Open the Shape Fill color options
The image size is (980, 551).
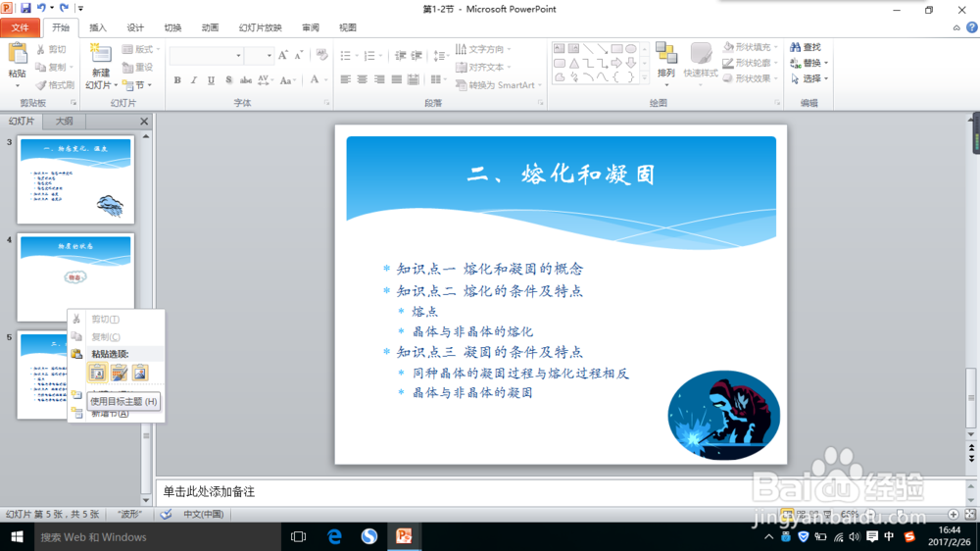[x=750, y=47]
